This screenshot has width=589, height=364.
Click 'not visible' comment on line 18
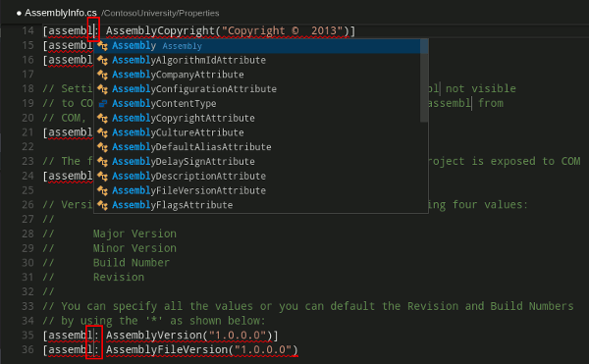(x=481, y=89)
